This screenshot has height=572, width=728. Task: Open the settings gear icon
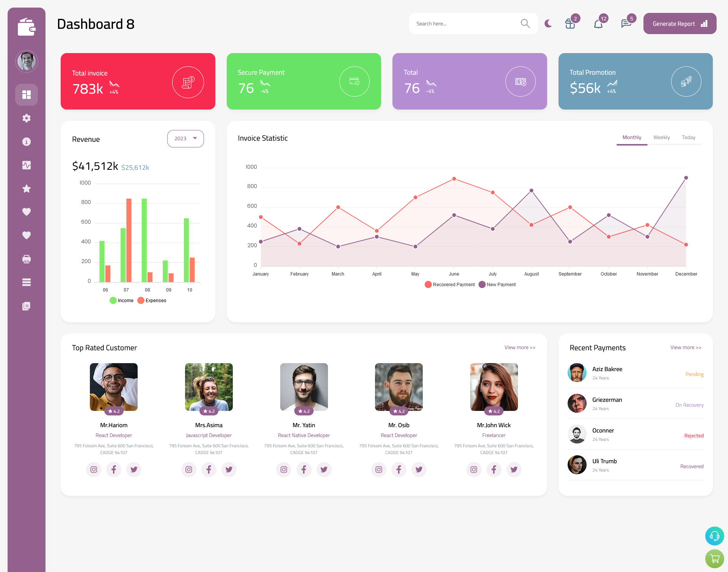(x=27, y=118)
